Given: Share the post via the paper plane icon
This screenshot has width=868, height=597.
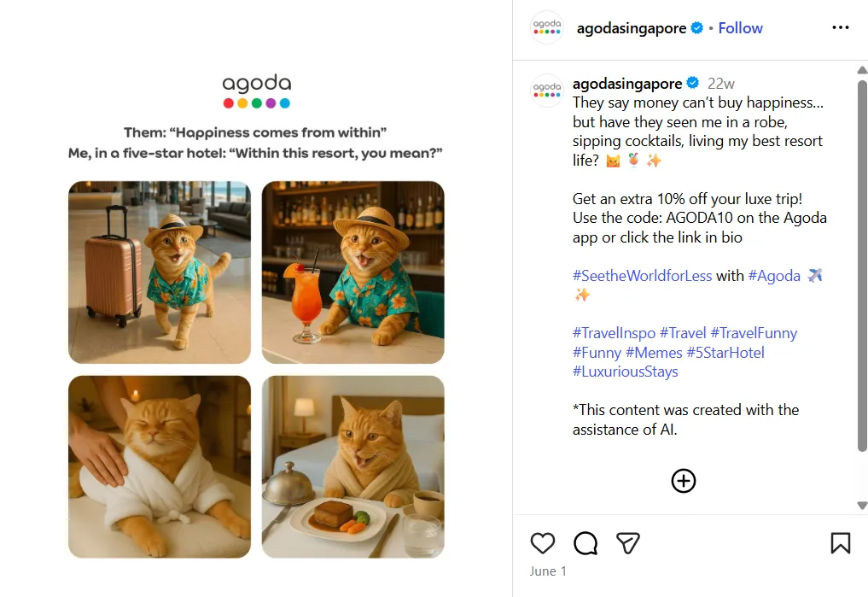Looking at the screenshot, I should pos(629,543).
